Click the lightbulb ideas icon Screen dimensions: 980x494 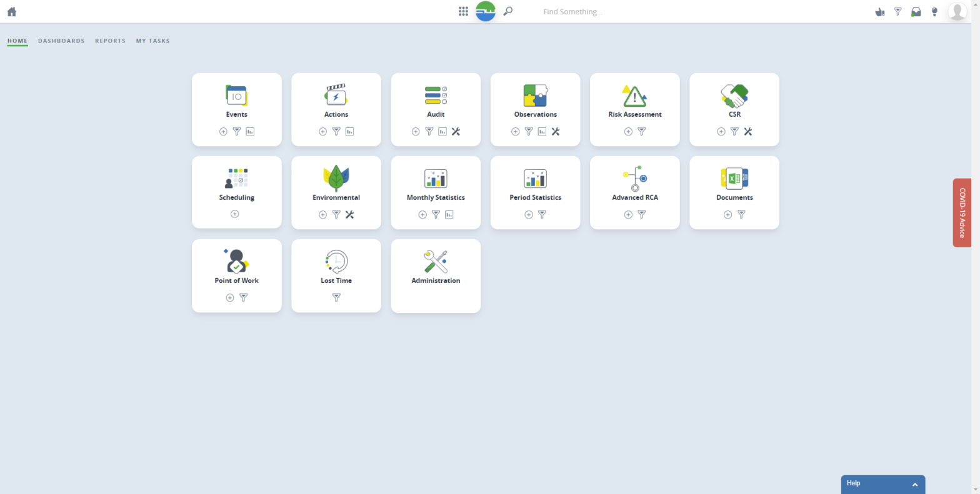(x=934, y=12)
